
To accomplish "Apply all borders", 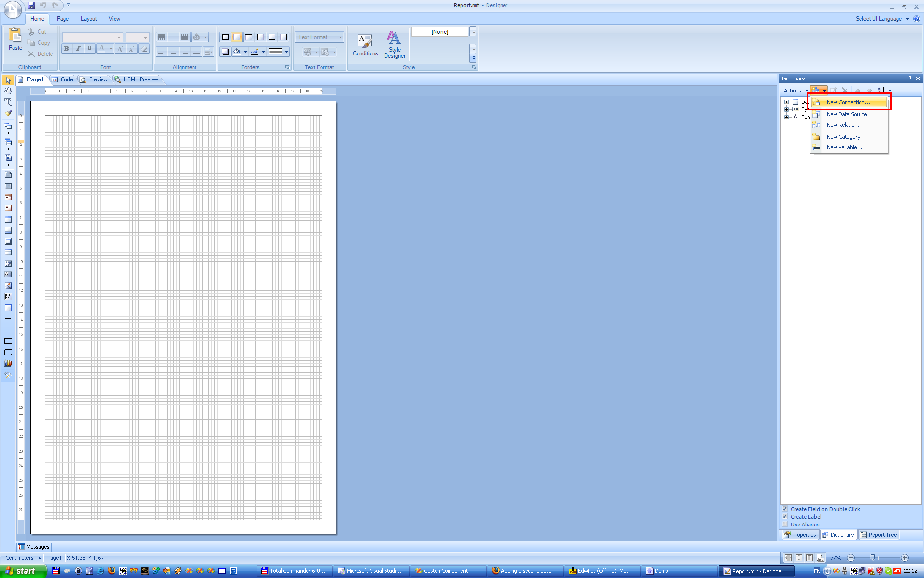I will (225, 37).
